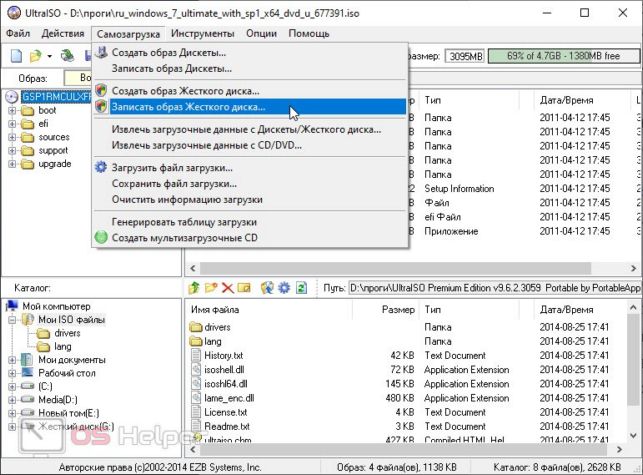Click the blue gear settings icon in catalog toolbar
This screenshot has height=475, width=643.
click(284, 288)
